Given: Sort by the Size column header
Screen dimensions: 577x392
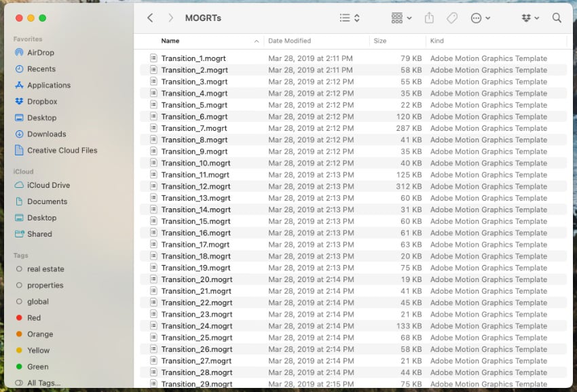Looking at the screenshot, I should pos(379,41).
